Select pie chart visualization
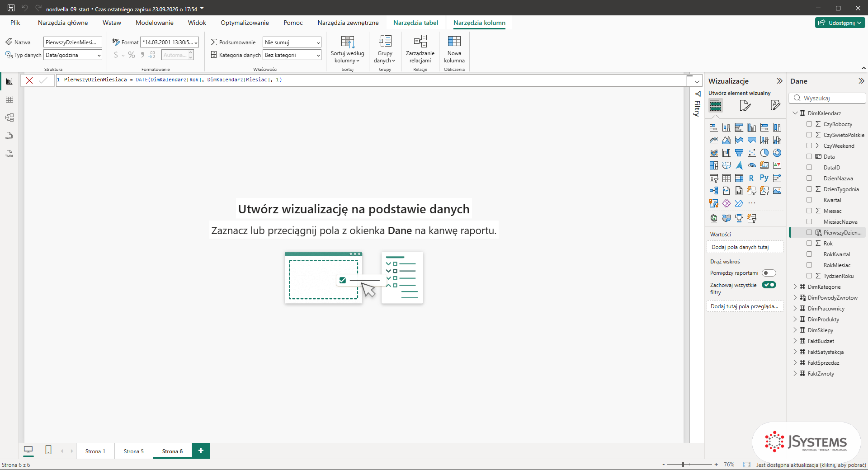The image size is (868, 470). 764,153
